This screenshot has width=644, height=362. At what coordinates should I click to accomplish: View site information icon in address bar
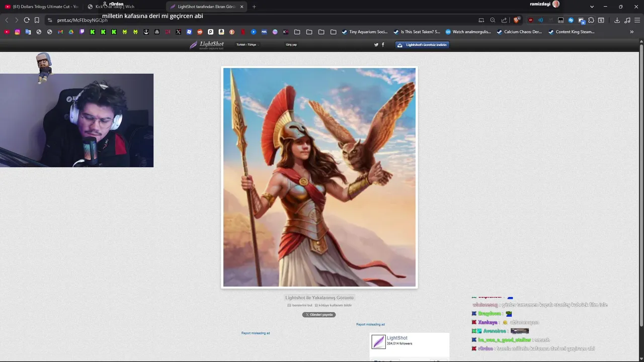tap(50, 20)
